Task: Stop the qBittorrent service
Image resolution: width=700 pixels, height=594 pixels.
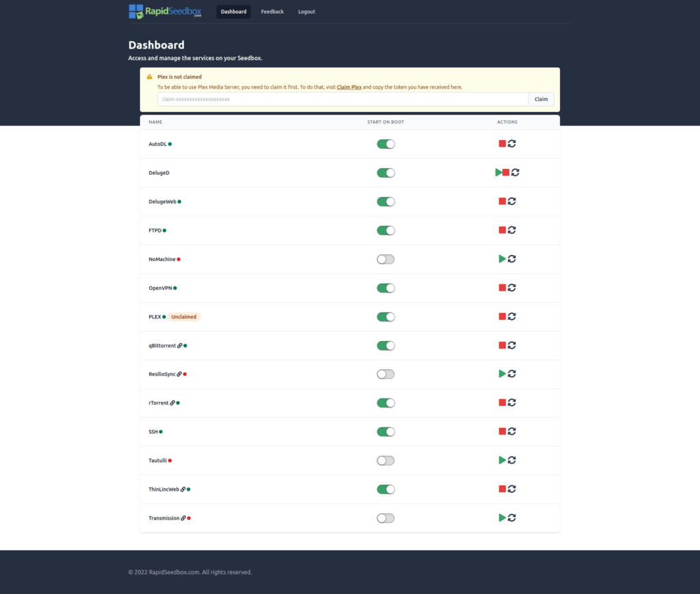Action: pyautogui.click(x=502, y=345)
